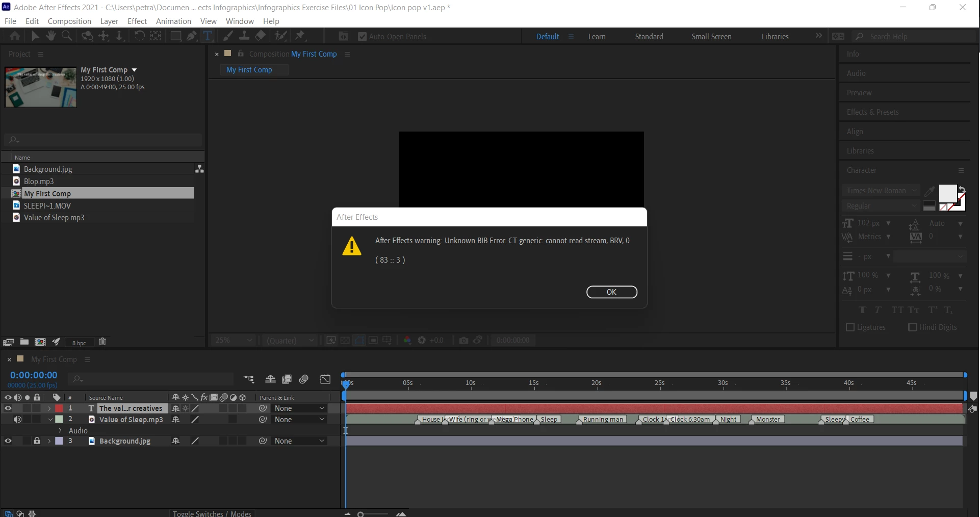Toggle the Shy layers hide switch
This screenshot has width=980, height=517.
[x=270, y=379]
